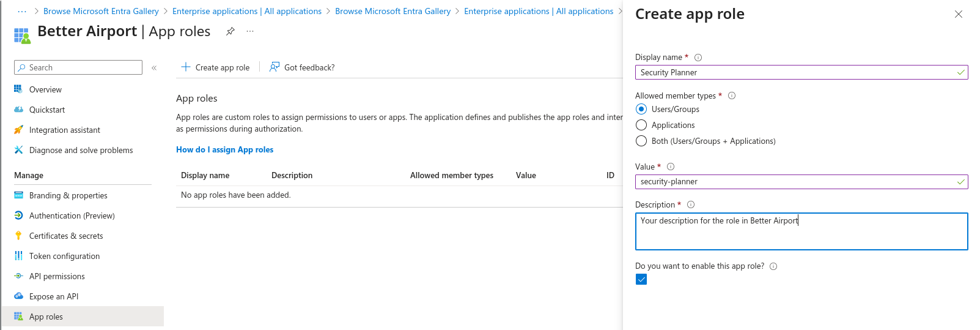Click the Quickstart cloud icon

coord(18,110)
